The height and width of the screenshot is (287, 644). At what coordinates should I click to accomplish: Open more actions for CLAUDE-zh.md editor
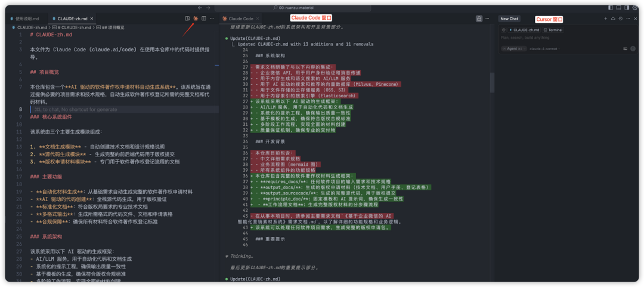coord(212,18)
